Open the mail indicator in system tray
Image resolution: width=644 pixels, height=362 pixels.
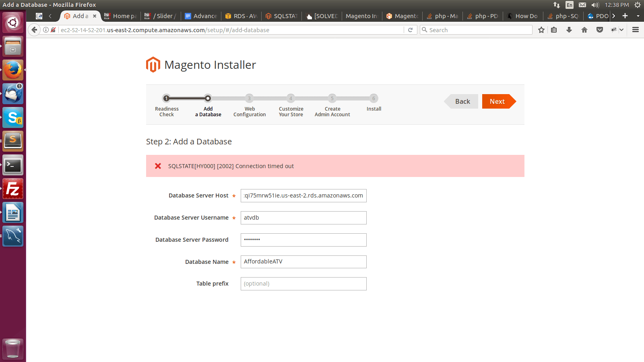pyautogui.click(x=582, y=5)
